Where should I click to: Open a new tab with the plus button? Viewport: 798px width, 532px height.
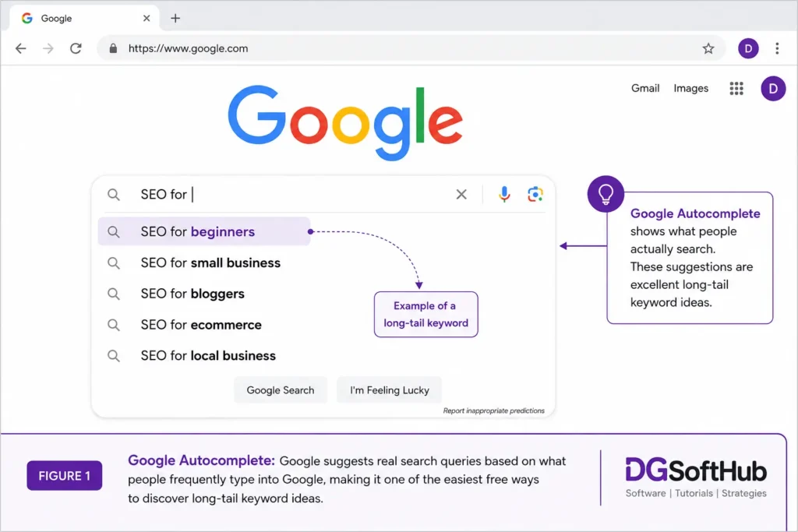coord(175,19)
